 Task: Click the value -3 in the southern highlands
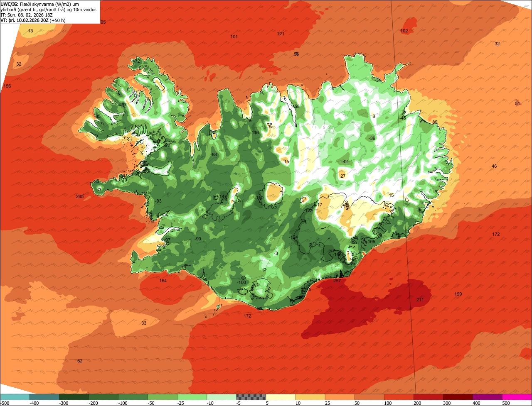point(276,254)
